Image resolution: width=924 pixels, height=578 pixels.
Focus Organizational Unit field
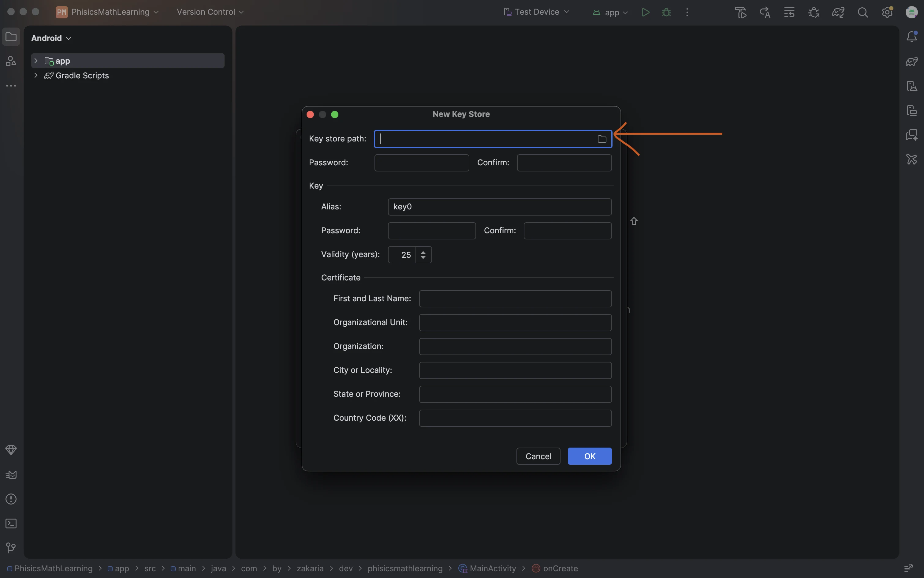click(515, 323)
